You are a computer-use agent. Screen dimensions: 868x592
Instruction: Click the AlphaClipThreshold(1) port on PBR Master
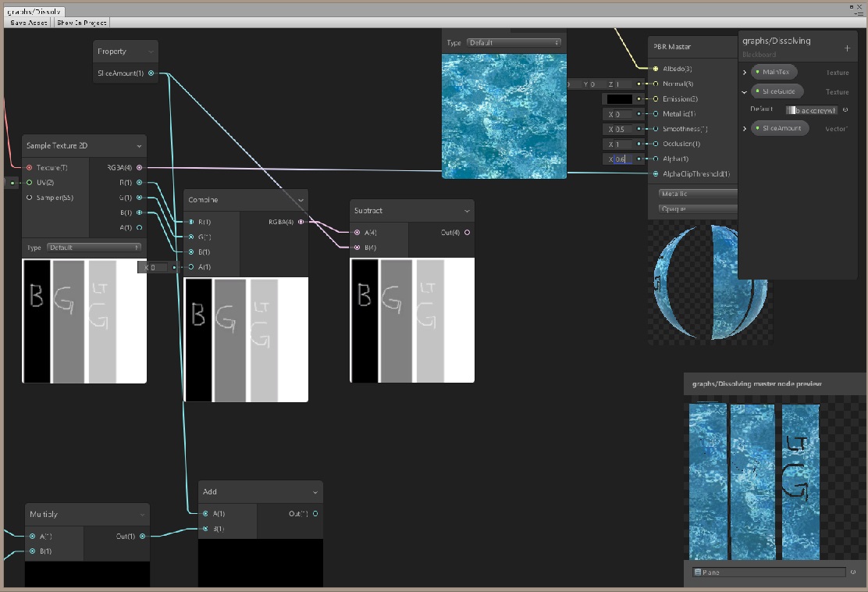coord(654,174)
